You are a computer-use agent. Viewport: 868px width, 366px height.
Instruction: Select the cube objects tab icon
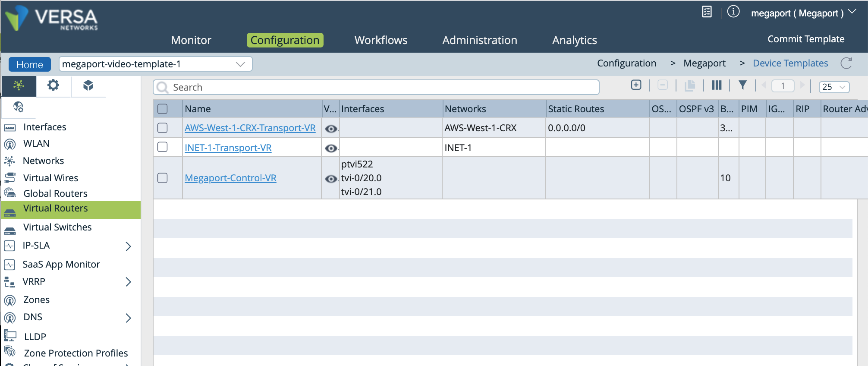tap(88, 85)
